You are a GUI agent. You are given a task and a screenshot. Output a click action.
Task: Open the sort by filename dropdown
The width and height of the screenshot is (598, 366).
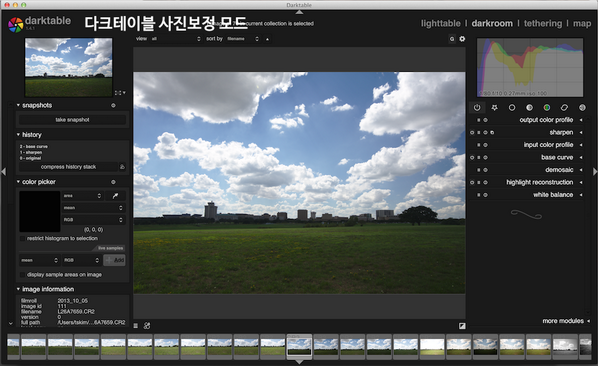pyautogui.click(x=243, y=39)
